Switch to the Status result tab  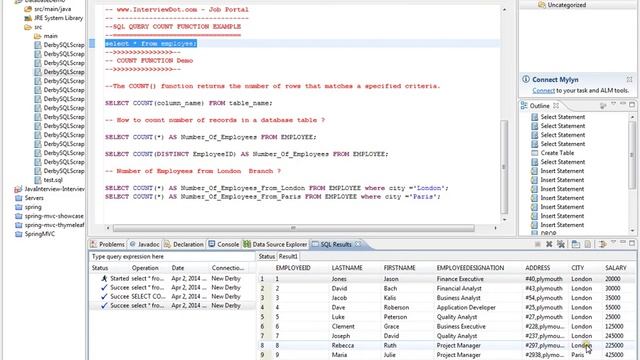(x=267, y=256)
